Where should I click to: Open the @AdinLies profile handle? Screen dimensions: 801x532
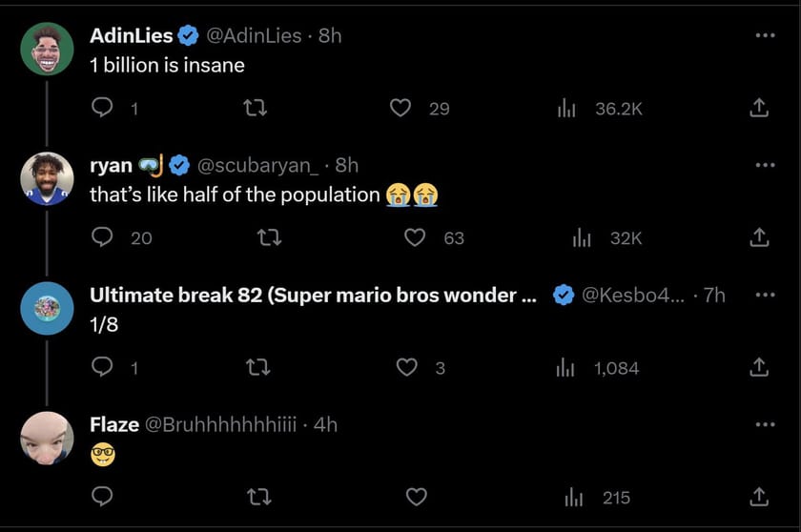pyautogui.click(x=255, y=36)
